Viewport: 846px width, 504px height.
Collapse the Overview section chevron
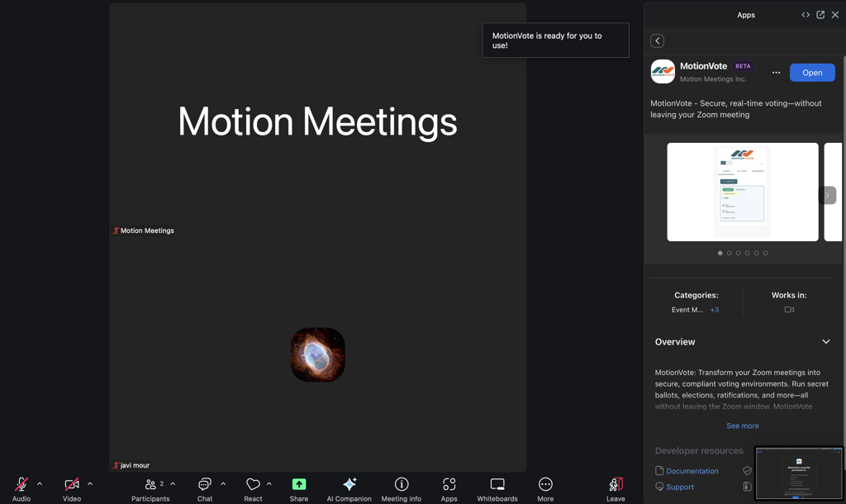click(x=825, y=342)
